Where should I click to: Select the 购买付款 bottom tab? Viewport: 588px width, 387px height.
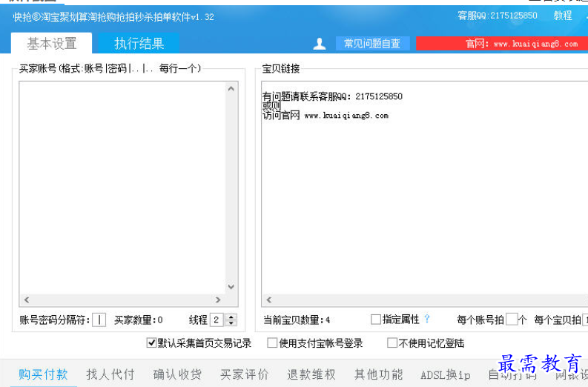tap(43, 374)
